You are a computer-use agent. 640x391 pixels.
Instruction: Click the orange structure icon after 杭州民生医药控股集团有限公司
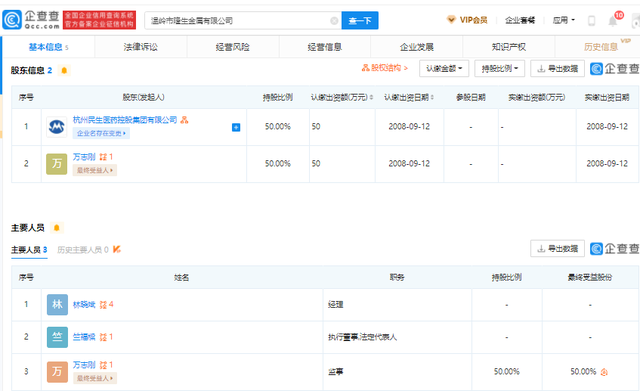pyautogui.click(x=184, y=120)
